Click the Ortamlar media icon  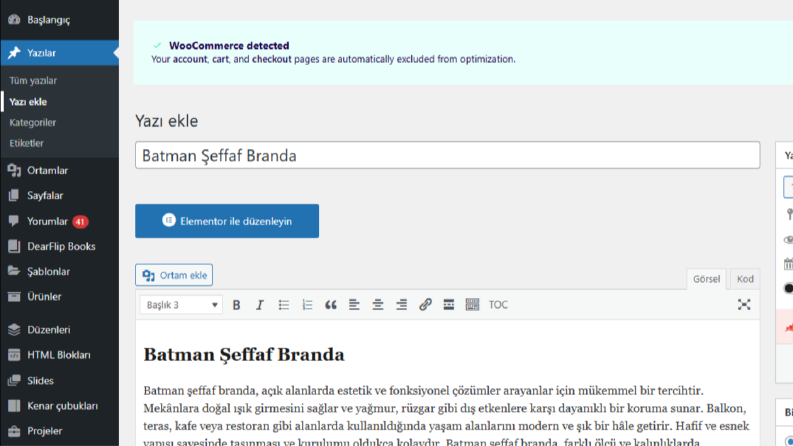click(x=14, y=170)
